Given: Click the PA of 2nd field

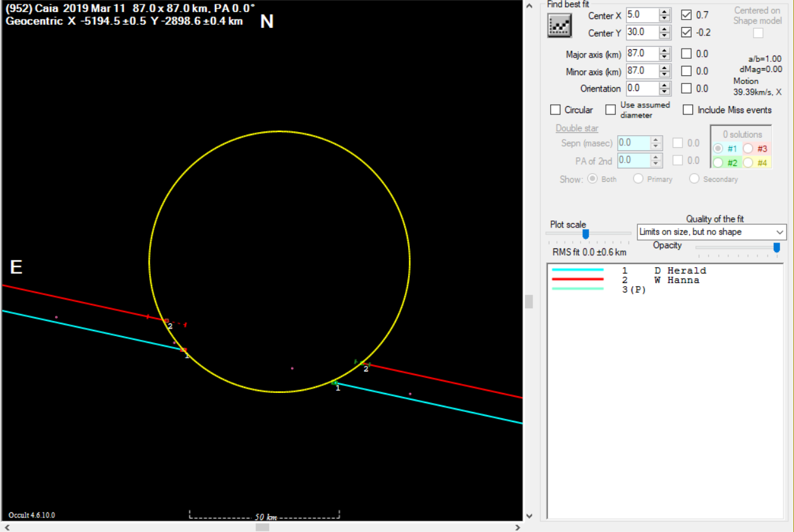Looking at the screenshot, I should point(634,160).
